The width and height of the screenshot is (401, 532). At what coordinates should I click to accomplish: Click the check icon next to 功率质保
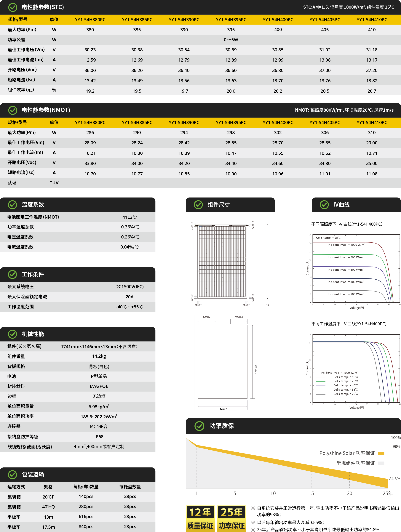(x=199, y=426)
